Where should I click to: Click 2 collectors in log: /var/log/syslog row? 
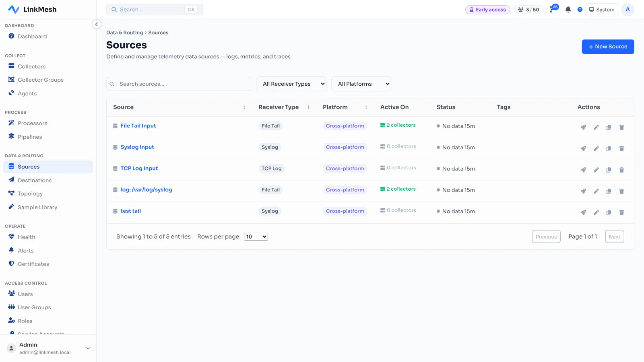pos(398,189)
